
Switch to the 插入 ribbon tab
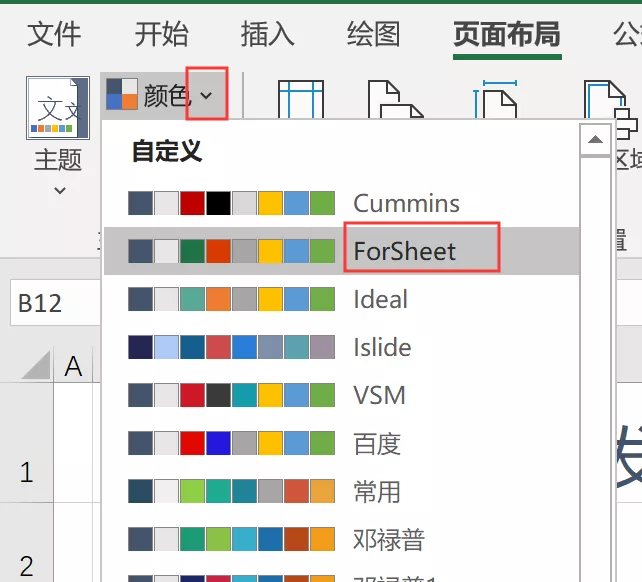pos(267,34)
